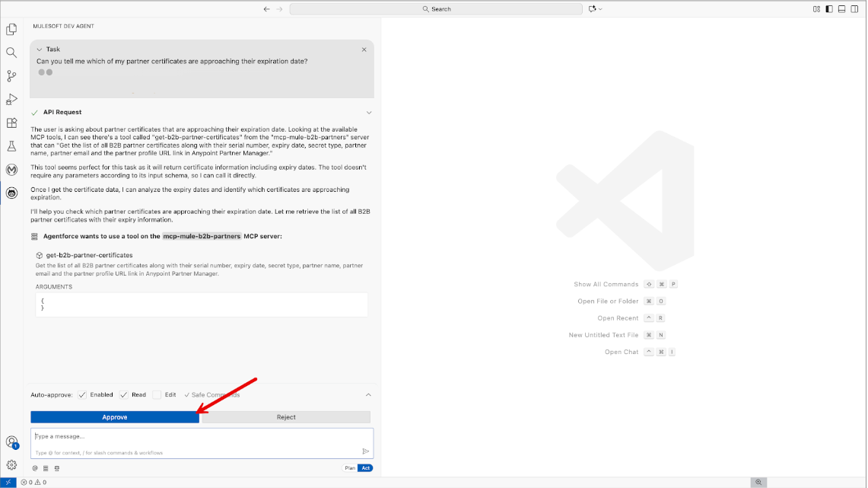Viewport: 868px width, 488px height.
Task: Click the send message arrow icon
Action: (x=365, y=451)
